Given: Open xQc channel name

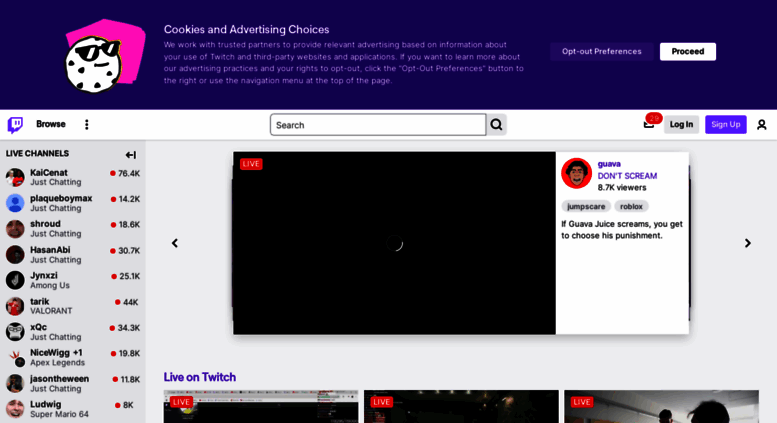Looking at the screenshot, I should (38, 327).
